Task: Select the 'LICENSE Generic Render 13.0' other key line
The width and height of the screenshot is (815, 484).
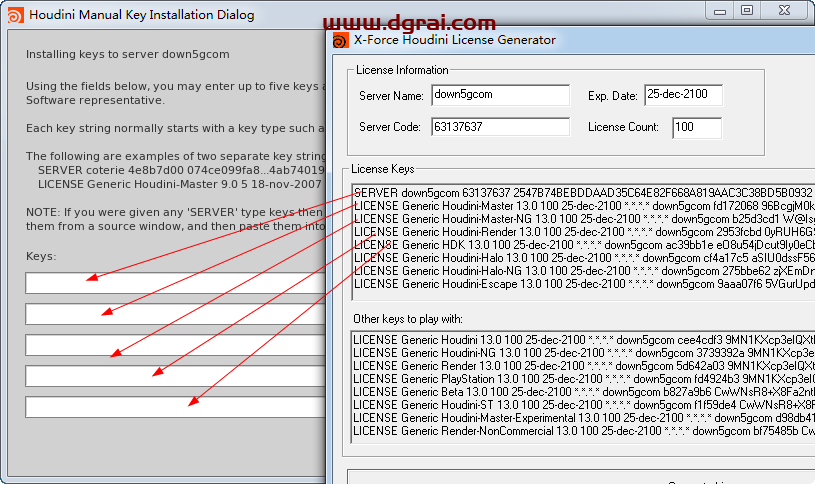Action: (x=584, y=366)
